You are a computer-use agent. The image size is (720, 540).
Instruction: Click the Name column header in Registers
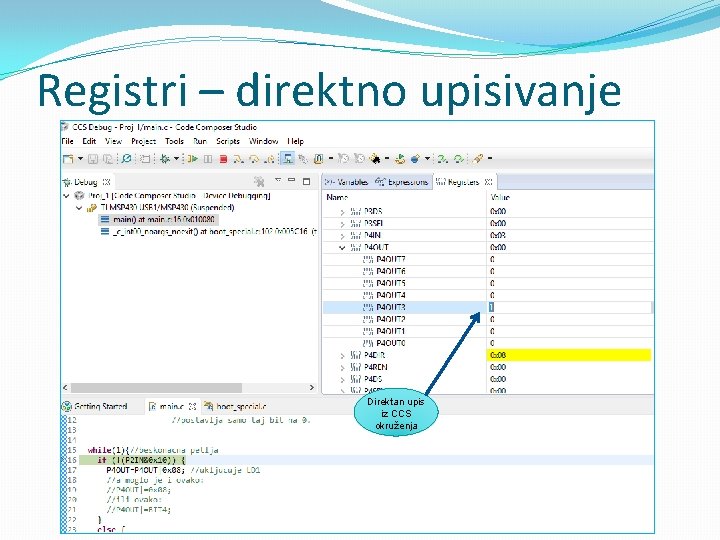click(337, 197)
